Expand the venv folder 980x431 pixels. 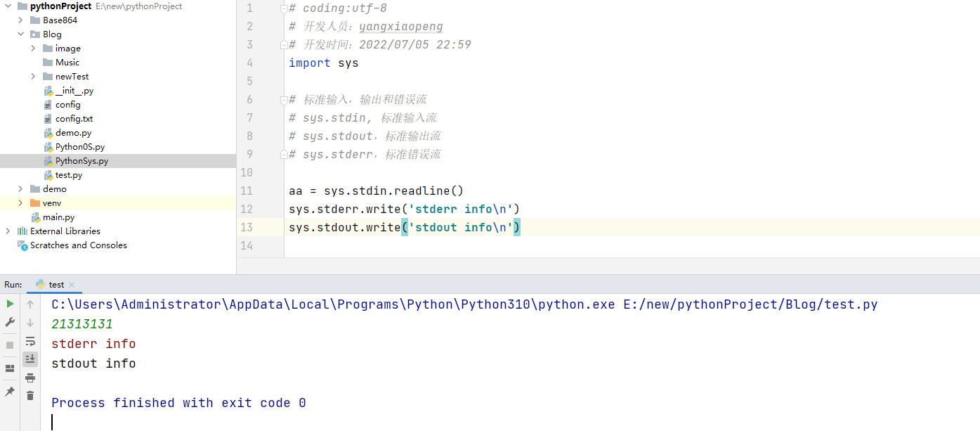pos(21,203)
